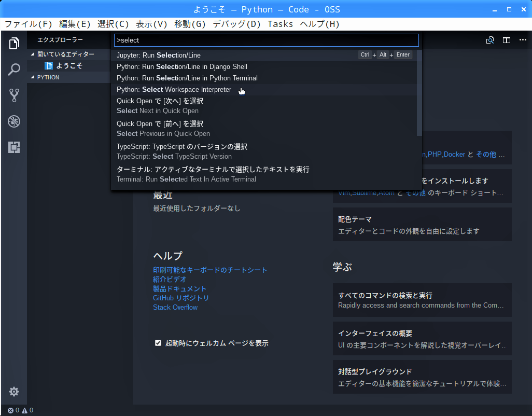Image resolution: width=532 pixels, height=416 pixels.
Task: Click the split editor icon
Action: [507, 40]
